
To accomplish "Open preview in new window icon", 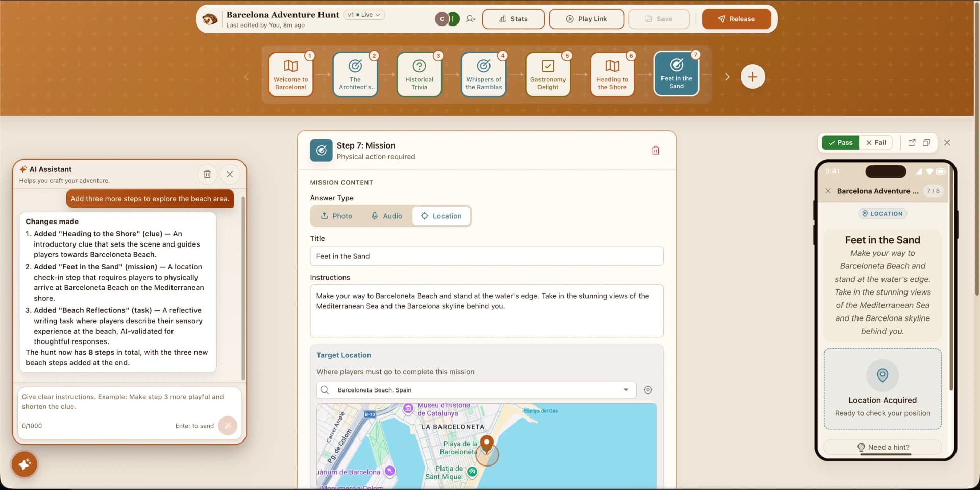I will coord(912,143).
